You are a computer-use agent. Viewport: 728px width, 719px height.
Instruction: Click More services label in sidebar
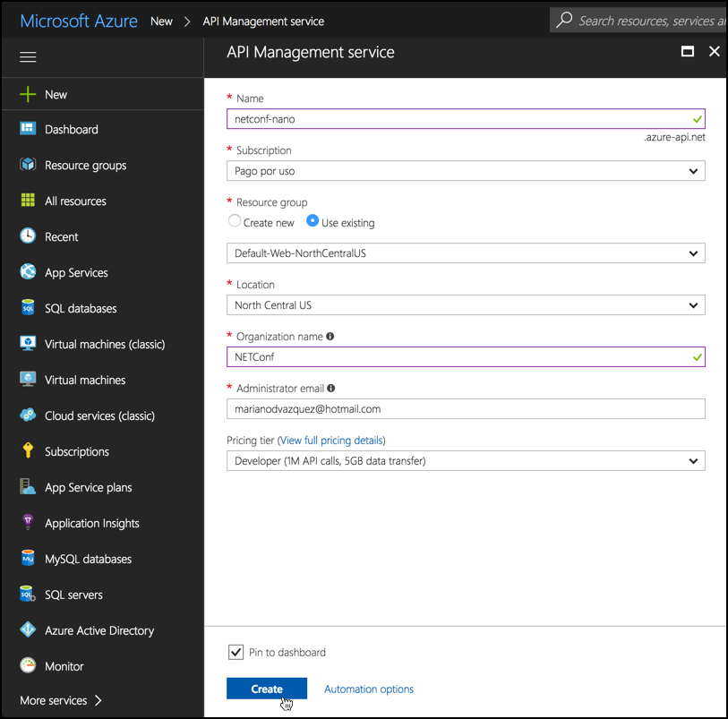coord(54,700)
